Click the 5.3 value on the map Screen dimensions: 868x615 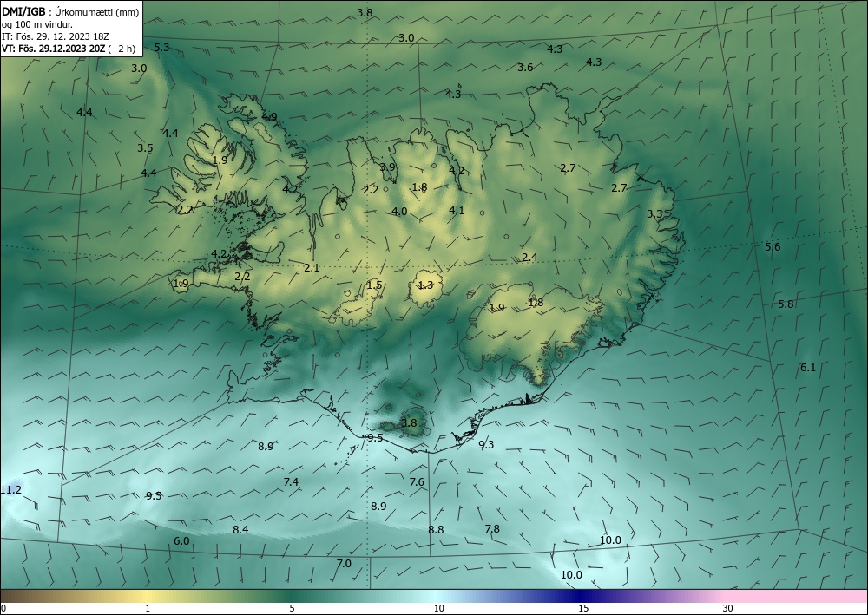point(161,48)
